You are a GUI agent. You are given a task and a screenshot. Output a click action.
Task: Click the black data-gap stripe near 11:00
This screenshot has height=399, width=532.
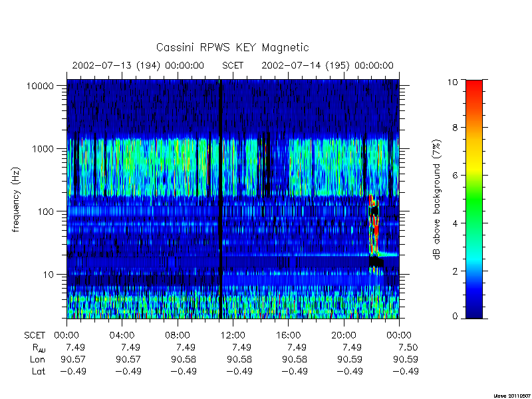click(x=221, y=199)
